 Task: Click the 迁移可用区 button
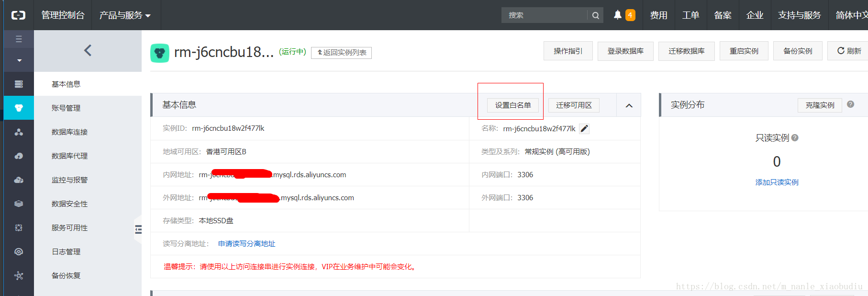[x=574, y=105]
